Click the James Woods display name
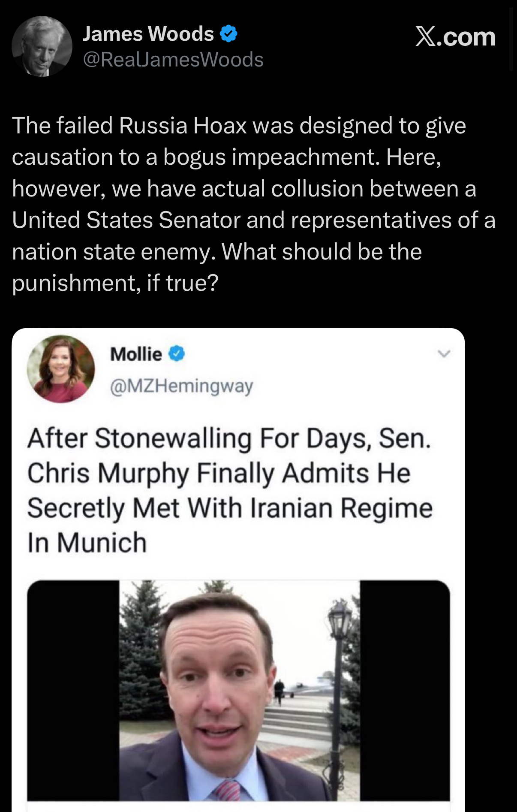This screenshot has height=812, width=517. coord(148,34)
